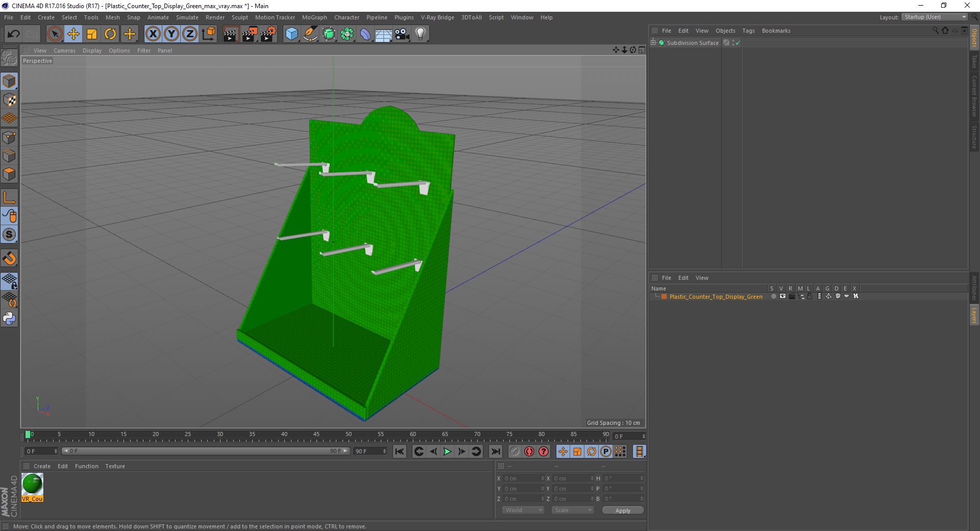Image resolution: width=980 pixels, height=531 pixels.
Task: Toggle Y axis lock
Action: coord(171,34)
